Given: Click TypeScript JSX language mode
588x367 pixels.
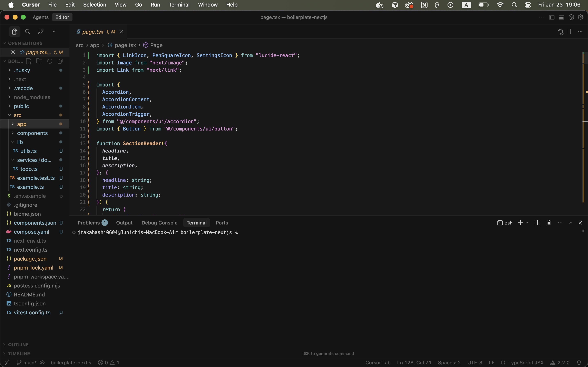Looking at the screenshot, I should (x=526, y=362).
